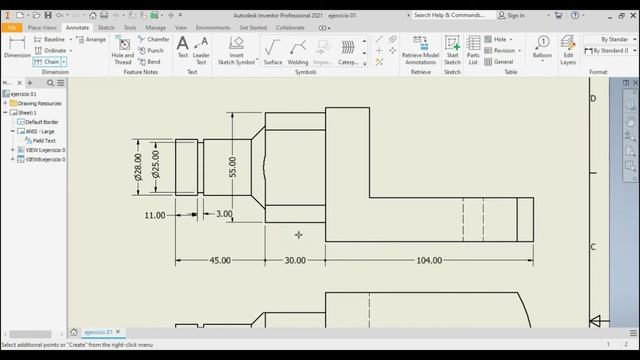Select the Balloon tool
640x360 pixels.
tap(542, 46)
